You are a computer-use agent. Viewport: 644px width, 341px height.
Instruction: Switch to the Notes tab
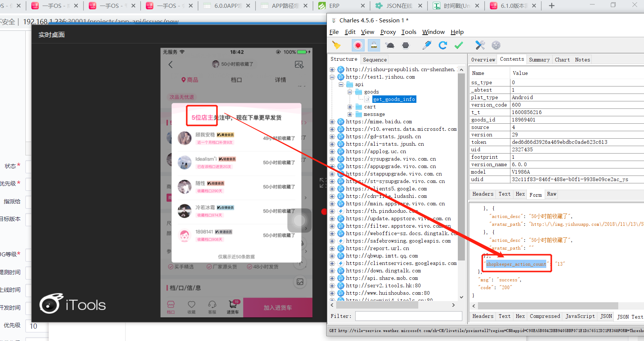coord(582,60)
